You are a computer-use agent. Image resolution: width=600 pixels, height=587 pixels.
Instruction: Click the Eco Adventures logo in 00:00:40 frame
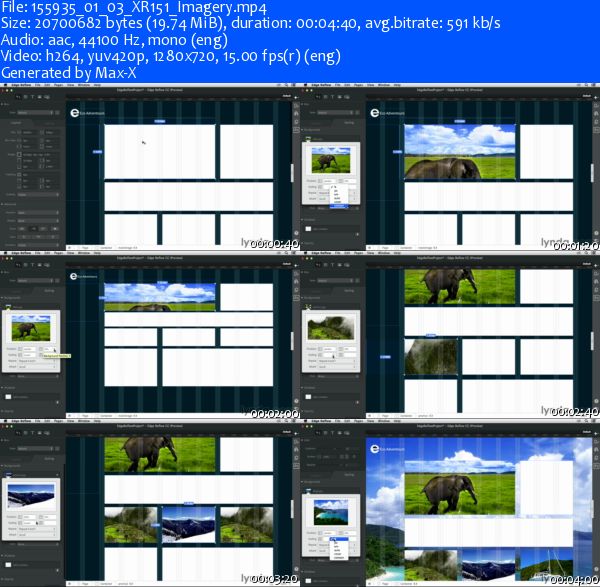point(87,113)
